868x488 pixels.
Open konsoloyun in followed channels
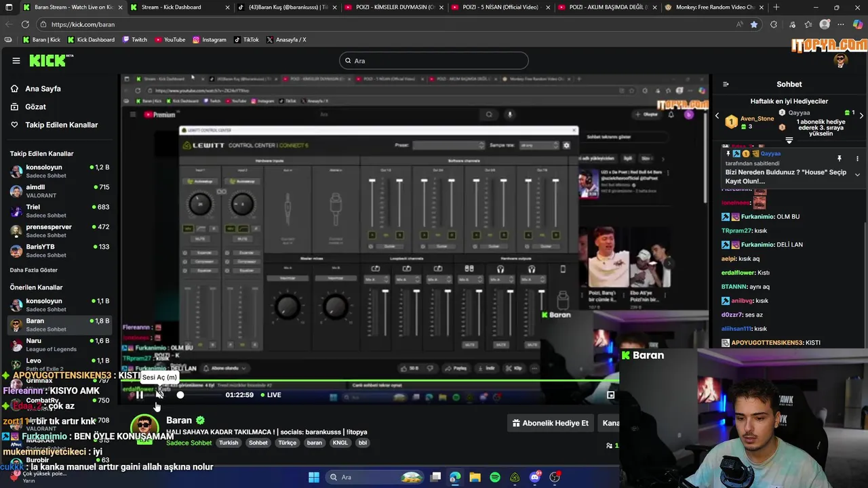[60, 171]
